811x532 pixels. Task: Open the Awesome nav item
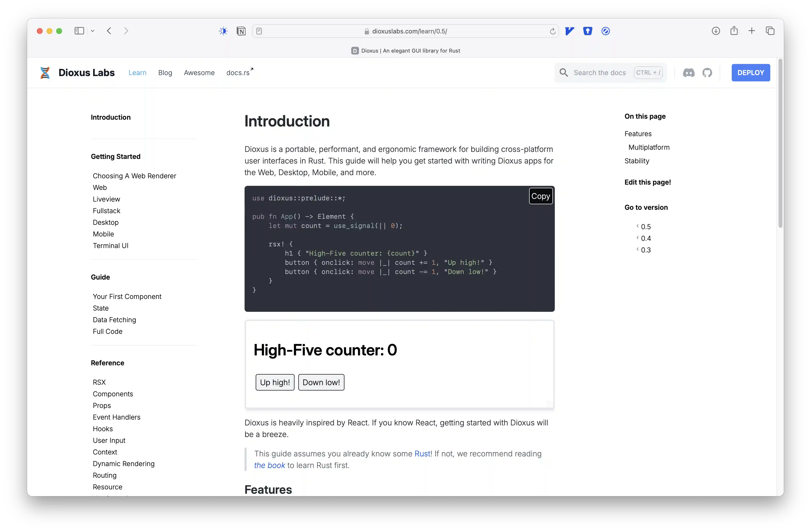pos(199,72)
